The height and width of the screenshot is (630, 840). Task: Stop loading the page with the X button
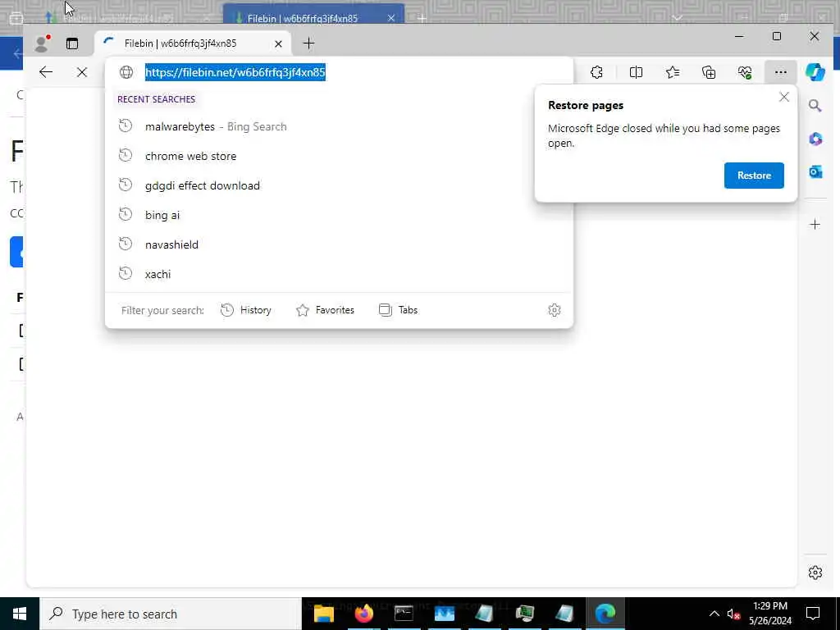[81, 72]
